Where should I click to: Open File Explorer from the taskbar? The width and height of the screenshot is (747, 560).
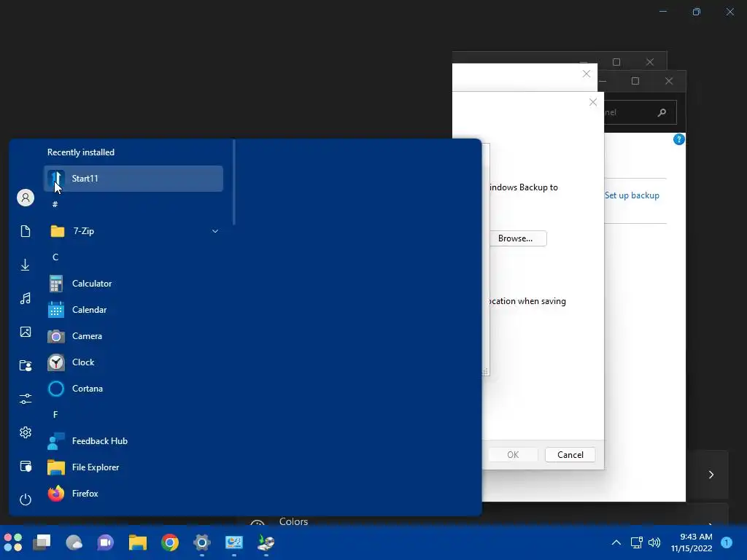[138, 542]
